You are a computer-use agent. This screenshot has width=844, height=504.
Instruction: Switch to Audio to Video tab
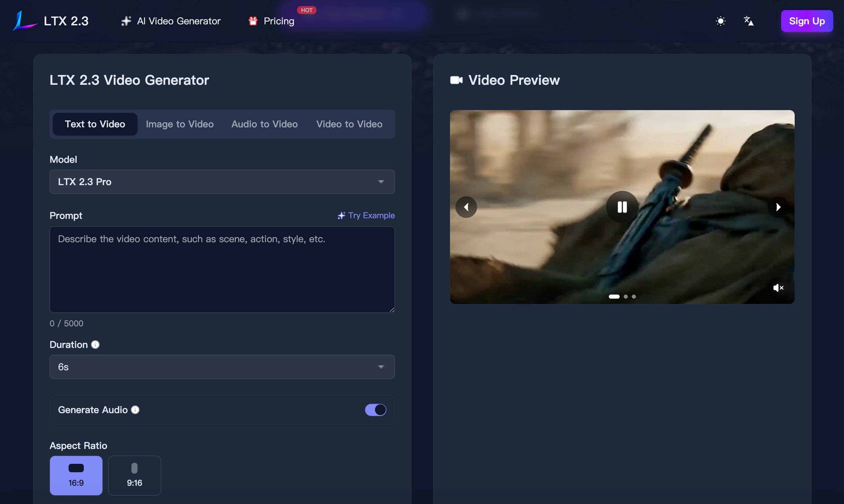pyautogui.click(x=264, y=124)
